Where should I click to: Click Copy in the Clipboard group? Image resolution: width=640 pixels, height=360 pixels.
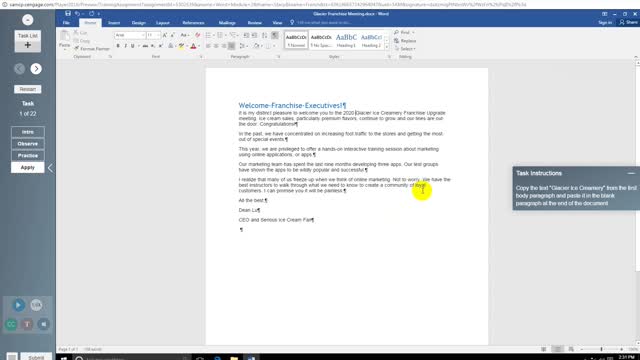coord(81,41)
